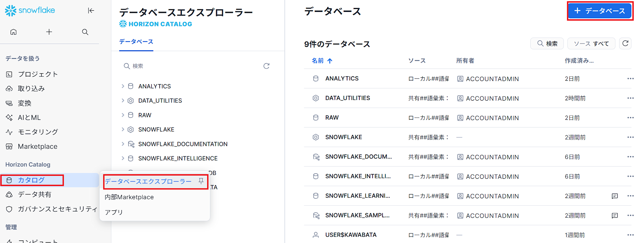Collapse the sidebar navigation panel
This screenshot has width=644, height=243.
[91, 11]
